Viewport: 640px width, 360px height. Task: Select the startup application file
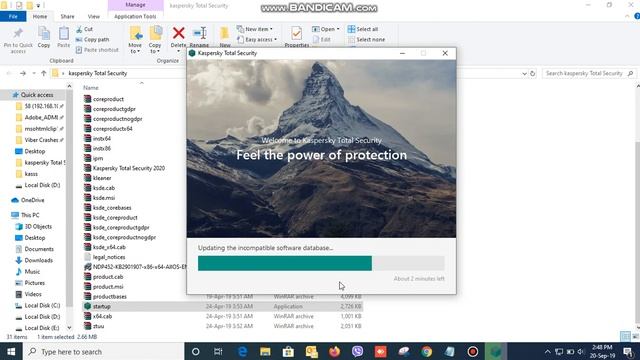[x=101, y=306]
